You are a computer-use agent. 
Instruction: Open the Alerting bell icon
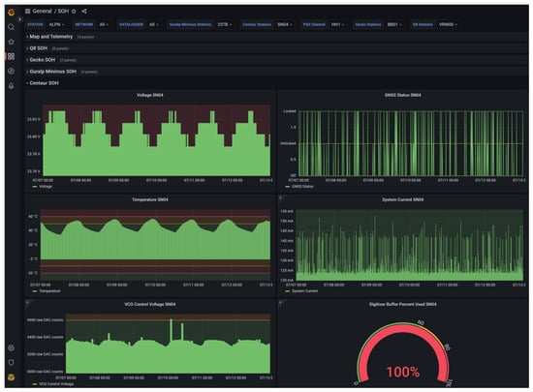[11, 86]
